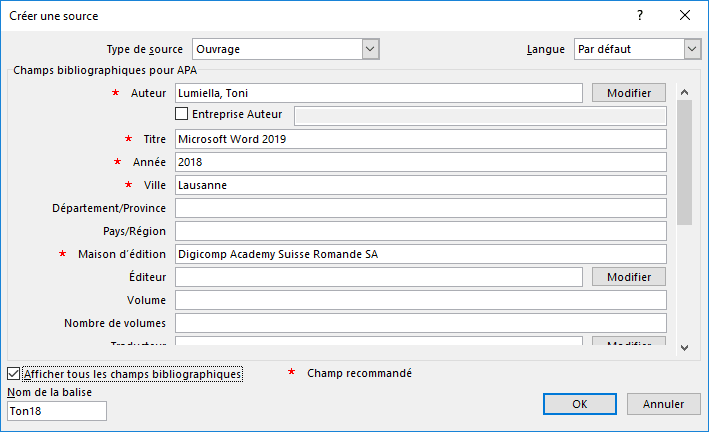709x432 pixels.
Task: Click the Annuler button
Action: [663, 404]
